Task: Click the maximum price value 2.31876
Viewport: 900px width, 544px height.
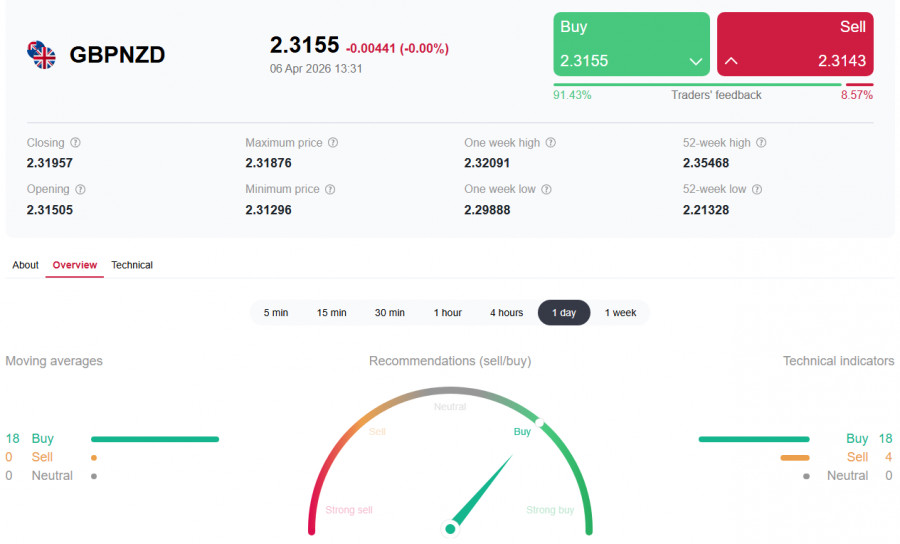Action: (268, 163)
